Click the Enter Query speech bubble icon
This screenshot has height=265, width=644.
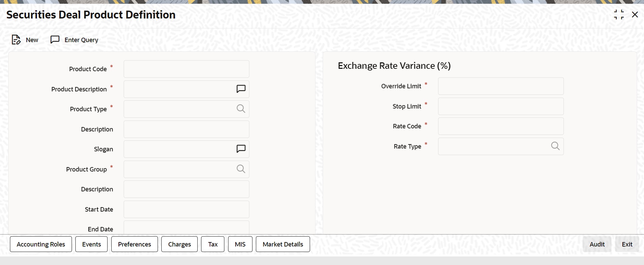(x=55, y=40)
